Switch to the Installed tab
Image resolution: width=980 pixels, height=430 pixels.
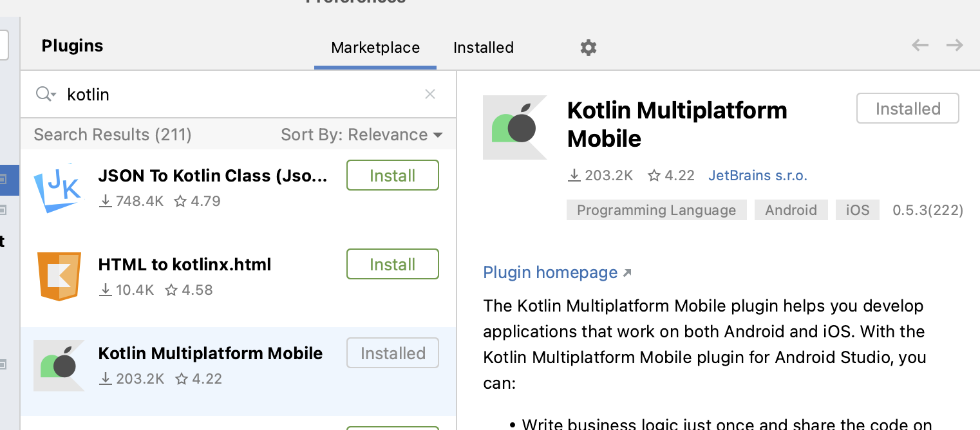click(x=484, y=48)
